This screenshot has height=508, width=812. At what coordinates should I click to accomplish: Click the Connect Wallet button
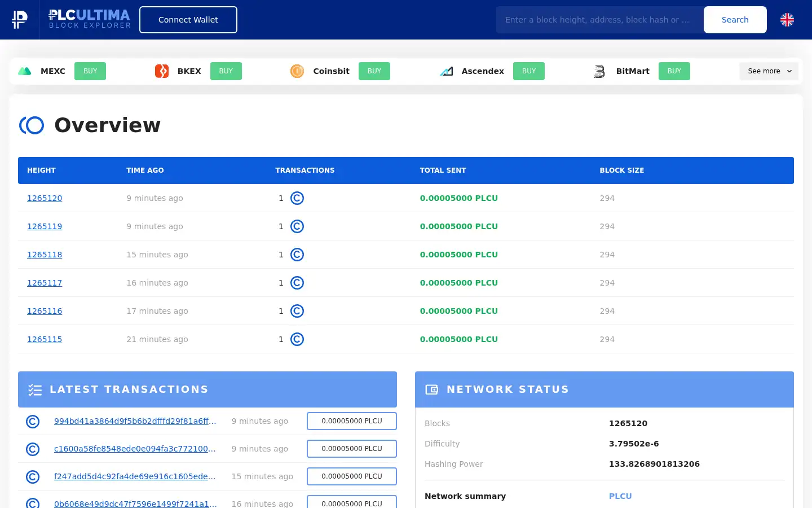pos(188,20)
